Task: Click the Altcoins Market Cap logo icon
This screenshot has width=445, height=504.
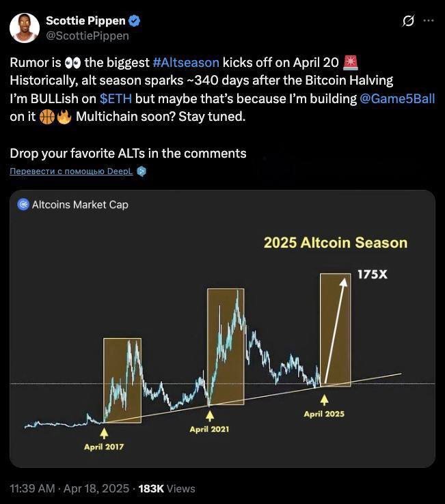Action: tap(23, 204)
